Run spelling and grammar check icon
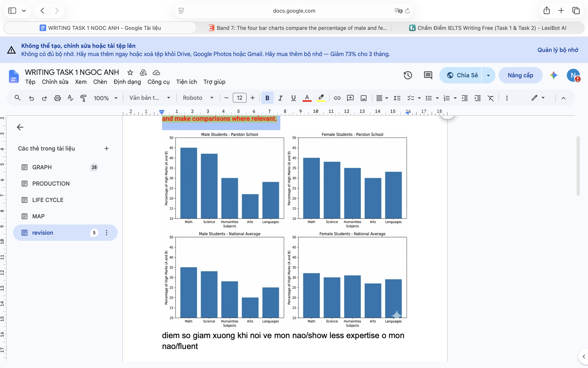Screen dimensions: 588x368 click(x=70, y=98)
